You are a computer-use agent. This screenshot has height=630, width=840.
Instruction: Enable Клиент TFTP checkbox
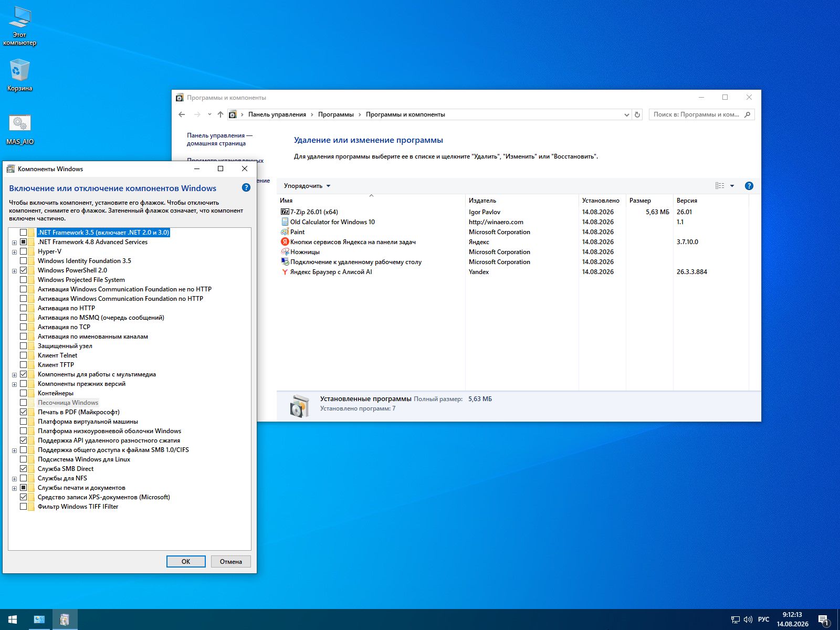pos(24,365)
